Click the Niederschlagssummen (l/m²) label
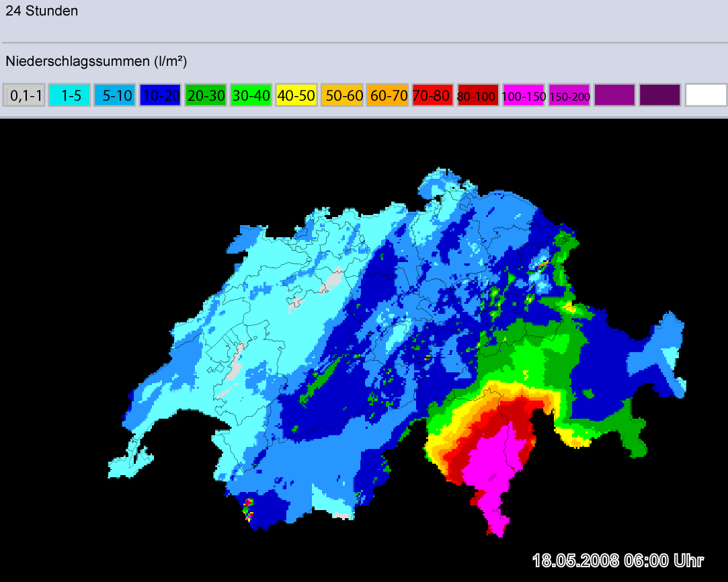This screenshot has height=582, width=728. (95, 61)
